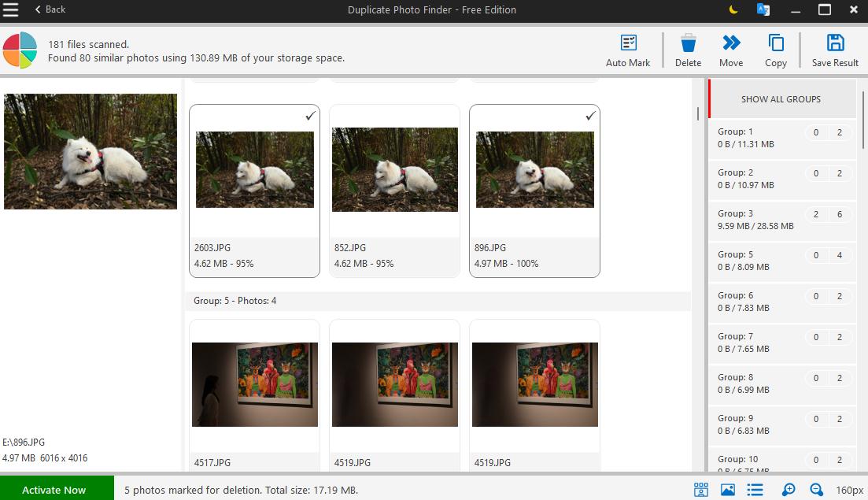This screenshot has width=868, height=500.
Task: Switch to single image view icon
Action: click(728, 490)
